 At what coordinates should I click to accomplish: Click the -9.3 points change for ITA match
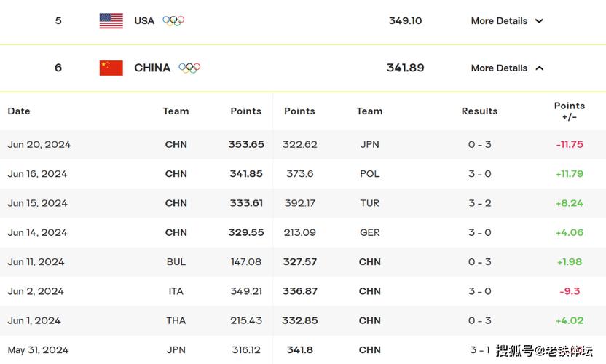(570, 291)
